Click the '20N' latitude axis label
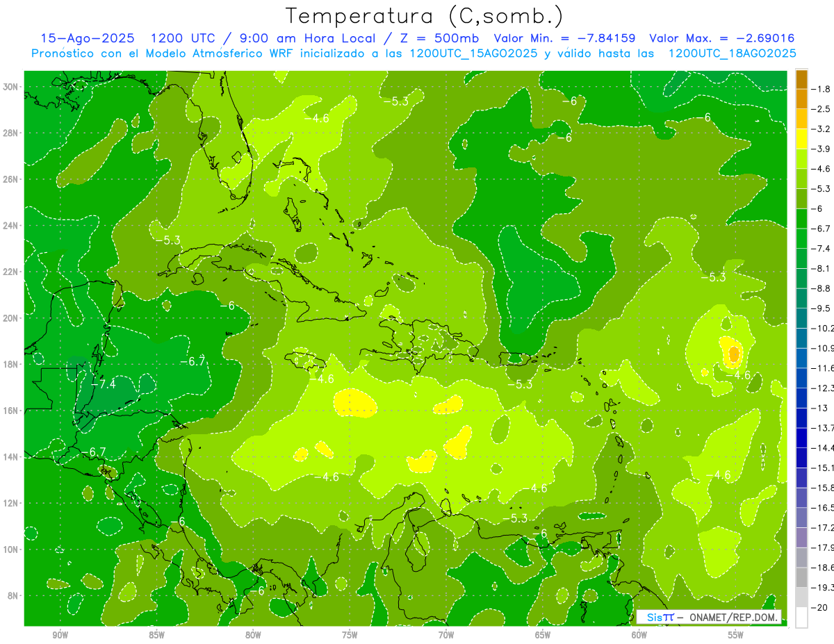The width and height of the screenshot is (834, 644). pyautogui.click(x=11, y=318)
